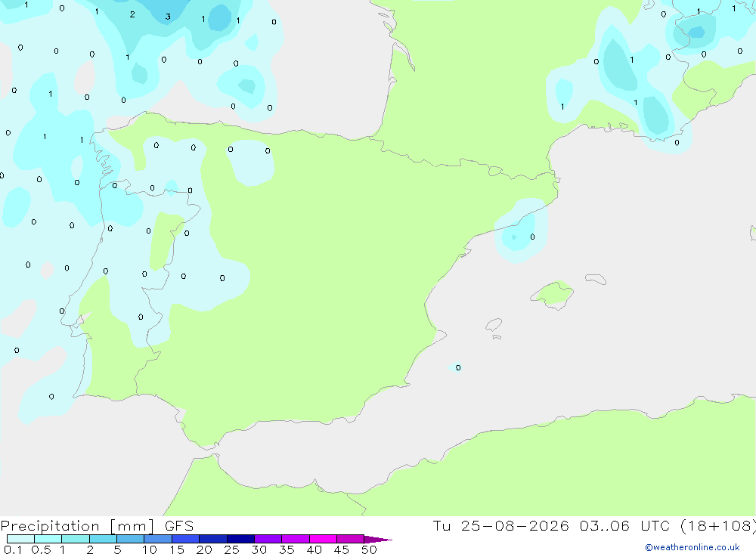Image resolution: width=756 pixels, height=554 pixels.
Task: Click the '50' legend scale label
Action: pyautogui.click(x=369, y=549)
